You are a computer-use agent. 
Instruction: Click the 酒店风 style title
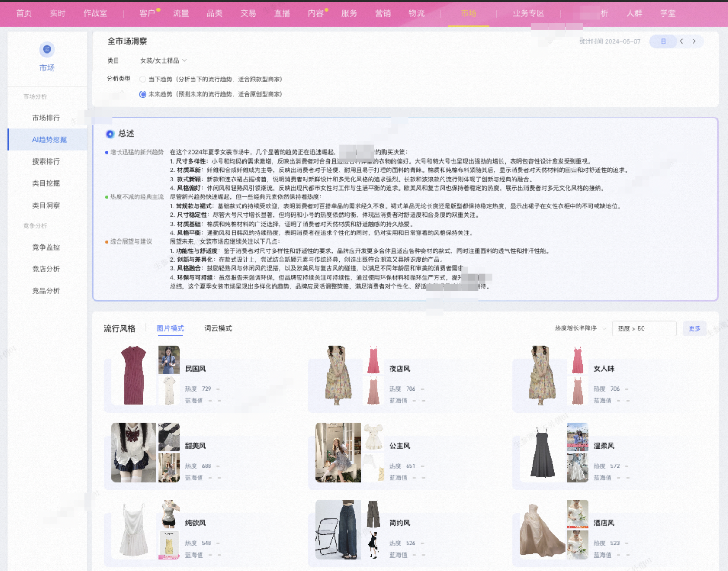[604, 523]
